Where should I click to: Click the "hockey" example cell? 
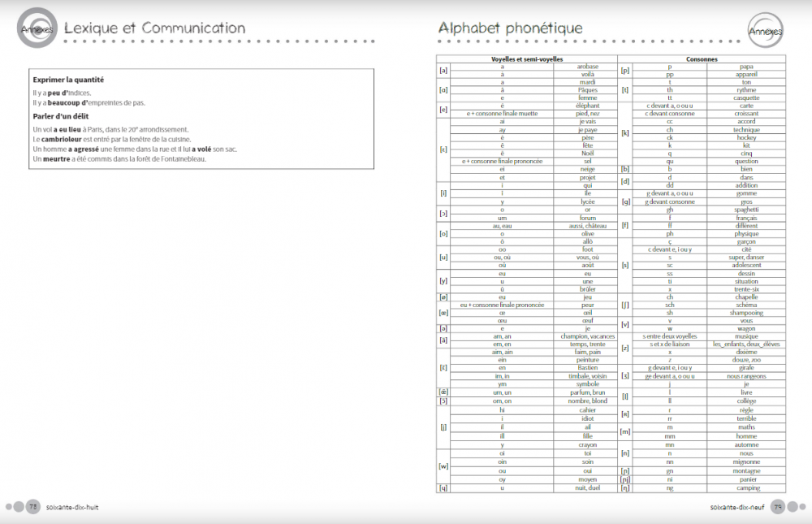coord(746,138)
